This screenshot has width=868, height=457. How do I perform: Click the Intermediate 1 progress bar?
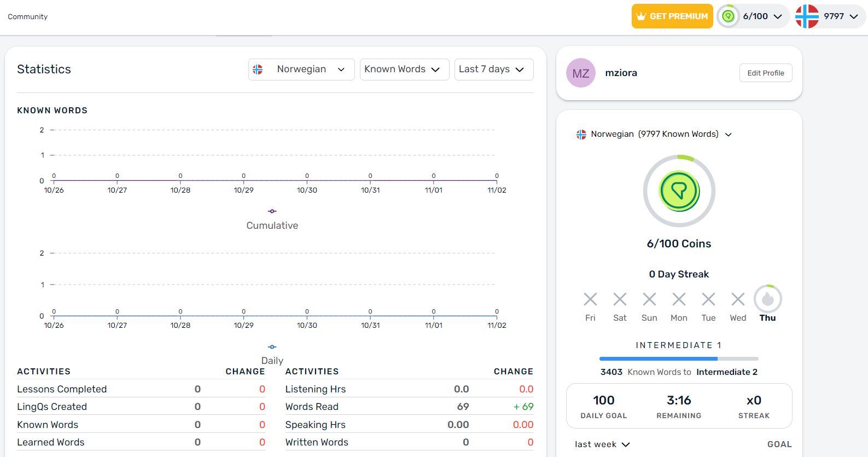point(679,359)
